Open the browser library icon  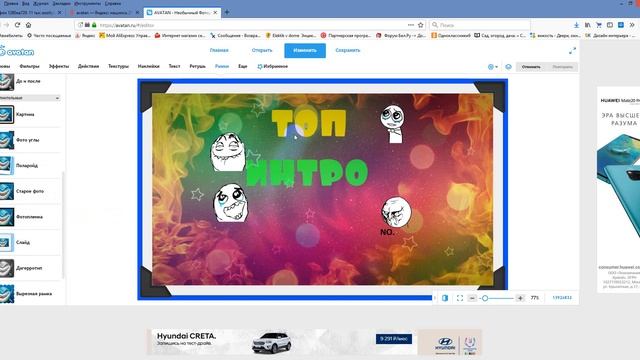[587, 25]
